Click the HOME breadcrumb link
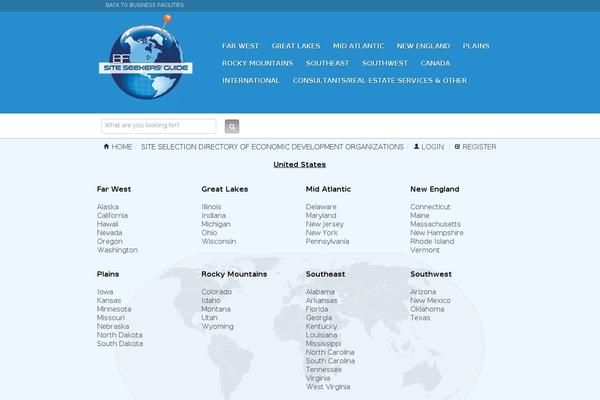Image resolution: width=600 pixels, height=400 pixels. pos(122,147)
